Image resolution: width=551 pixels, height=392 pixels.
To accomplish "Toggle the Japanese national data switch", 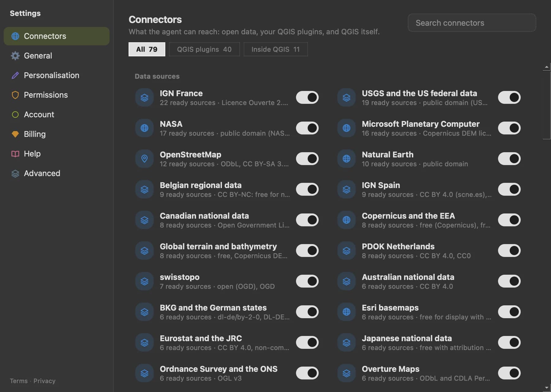I will [x=509, y=342].
